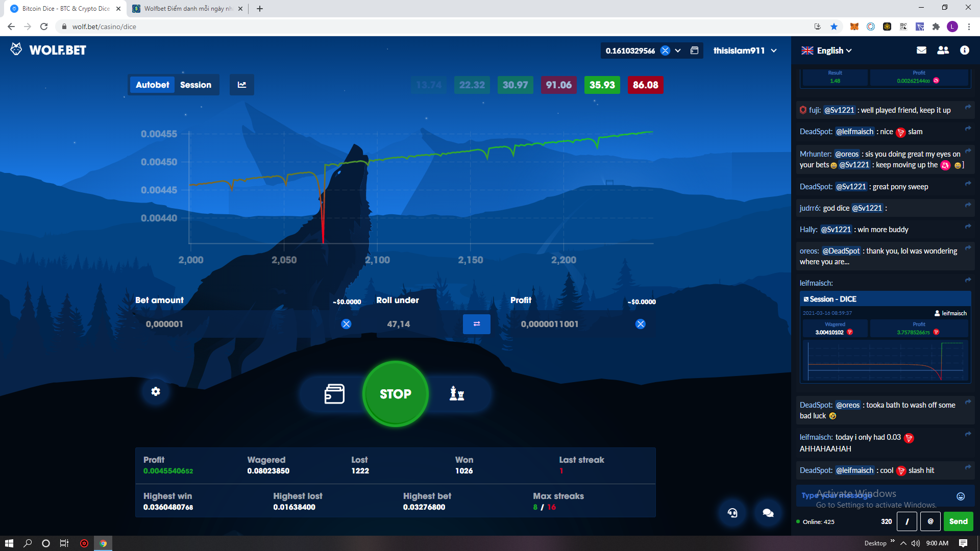Open the live stats chart icon
980x551 pixels.
coord(242,85)
